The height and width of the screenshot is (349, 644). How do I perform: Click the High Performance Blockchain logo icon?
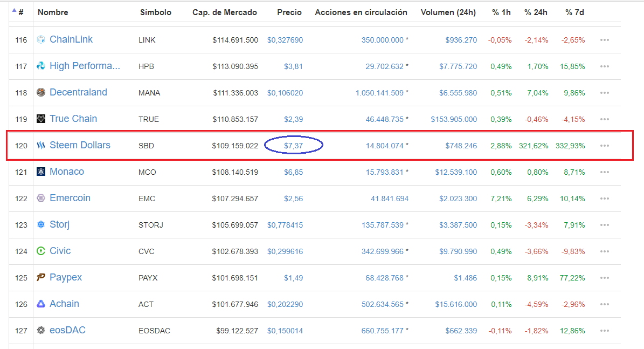tap(40, 66)
